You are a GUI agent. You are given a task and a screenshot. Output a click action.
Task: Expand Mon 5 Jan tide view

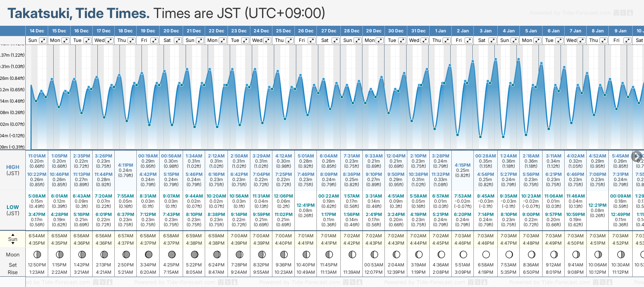pos(537,40)
